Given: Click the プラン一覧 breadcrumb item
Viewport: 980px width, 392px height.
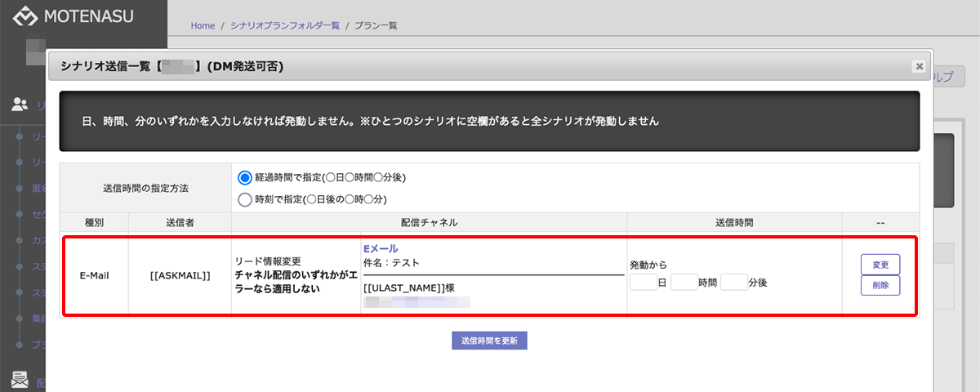Looking at the screenshot, I should click(x=376, y=25).
